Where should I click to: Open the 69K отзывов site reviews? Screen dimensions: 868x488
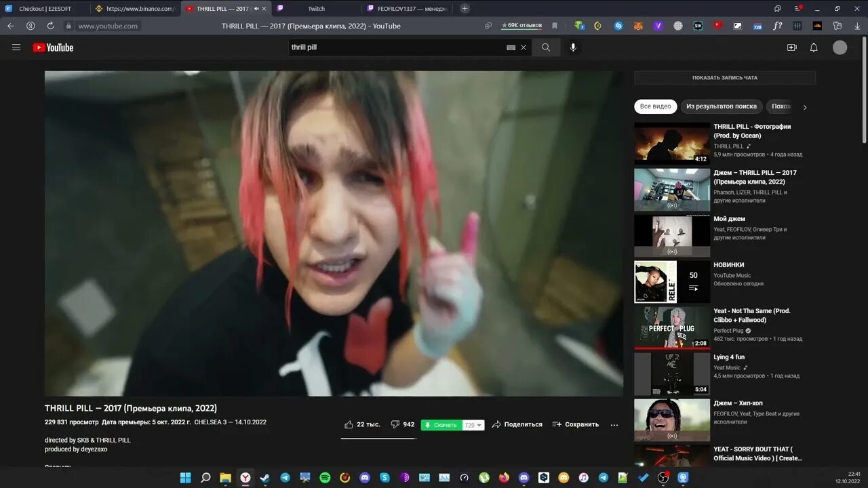pos(521,26)
